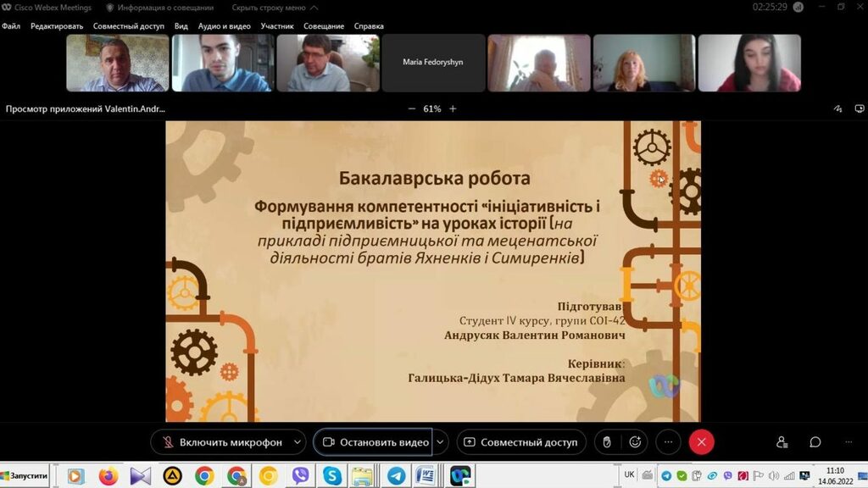
Task: Click the Совместный доступ share button
Action: [x=520, y=442]
